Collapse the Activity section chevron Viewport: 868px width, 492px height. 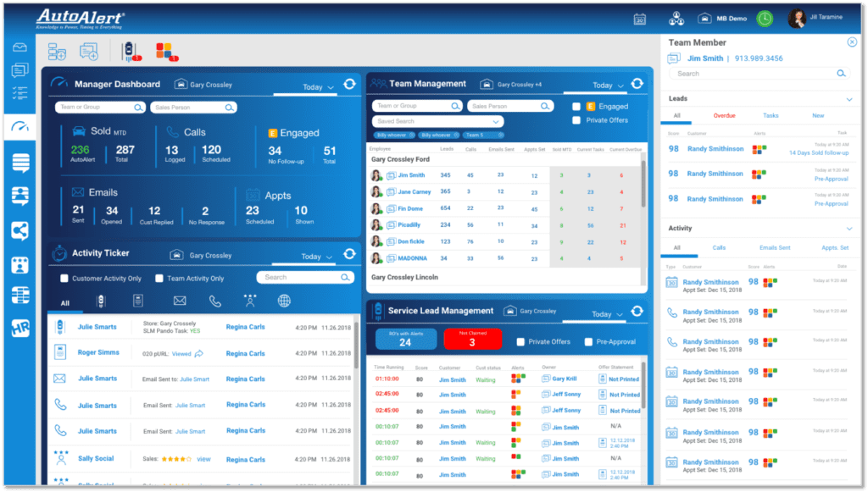(x=849, y=229)
